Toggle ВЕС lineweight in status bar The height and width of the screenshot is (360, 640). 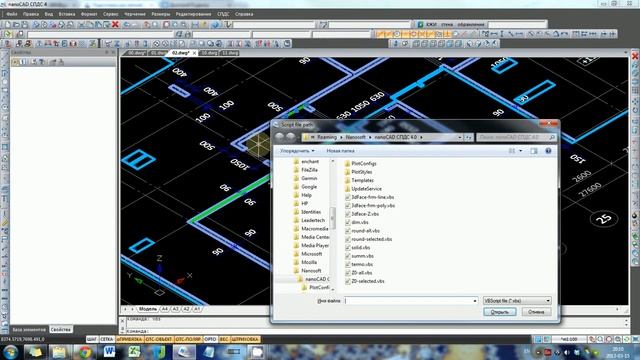224,339
